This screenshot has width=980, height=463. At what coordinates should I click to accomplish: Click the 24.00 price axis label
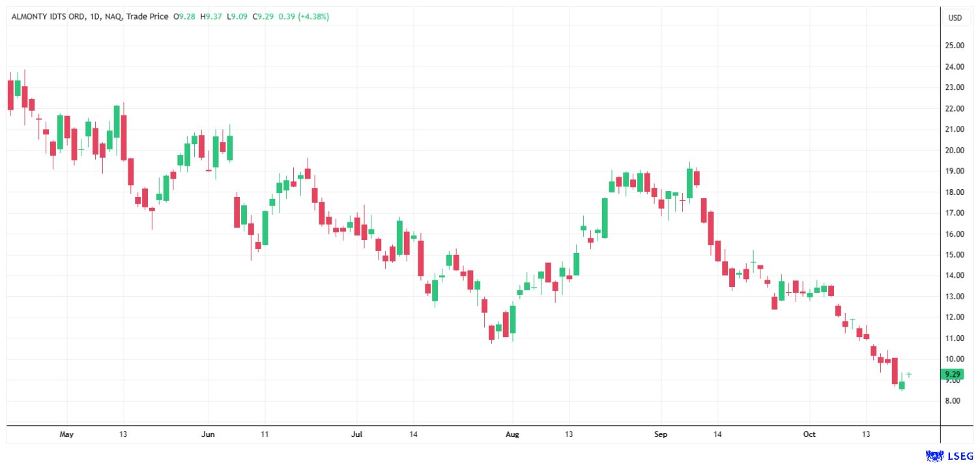pos(955,67)
